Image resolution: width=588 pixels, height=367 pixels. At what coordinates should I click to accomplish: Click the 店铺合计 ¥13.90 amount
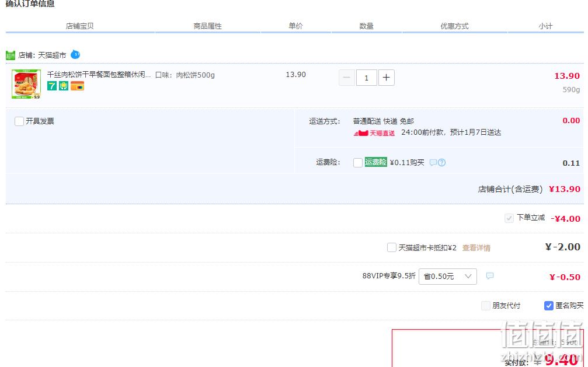coord(565,189)
